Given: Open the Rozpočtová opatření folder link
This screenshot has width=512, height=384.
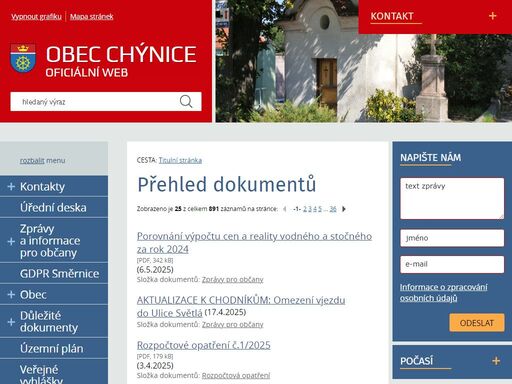Looking at the screenshot, I should click(236, 376).
